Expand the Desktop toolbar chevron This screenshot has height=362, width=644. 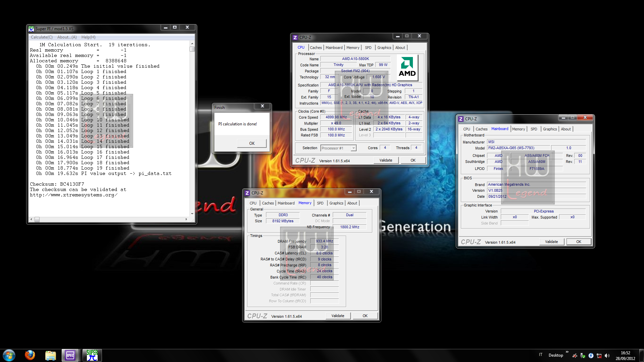pos(567,352)
